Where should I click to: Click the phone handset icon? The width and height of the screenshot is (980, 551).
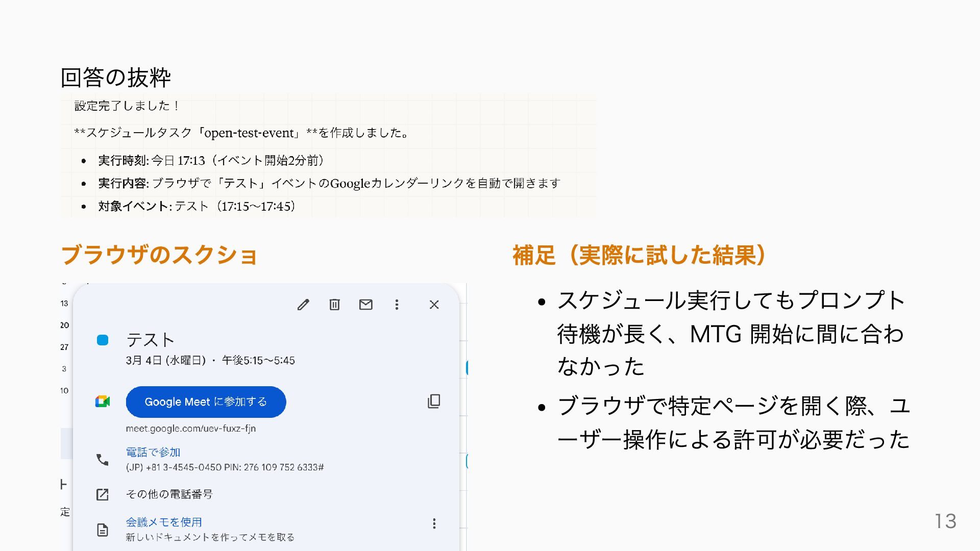click(103, 460)
